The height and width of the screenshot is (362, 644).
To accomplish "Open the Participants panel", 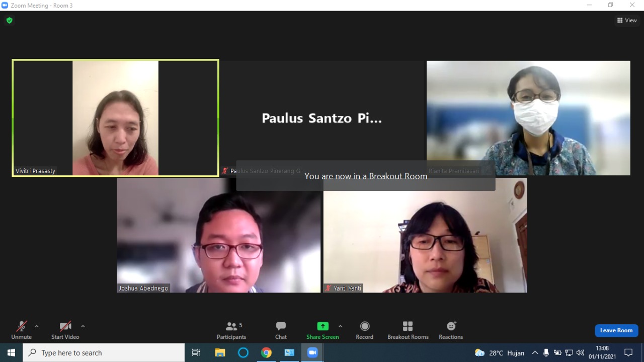I will click(231, 330).
